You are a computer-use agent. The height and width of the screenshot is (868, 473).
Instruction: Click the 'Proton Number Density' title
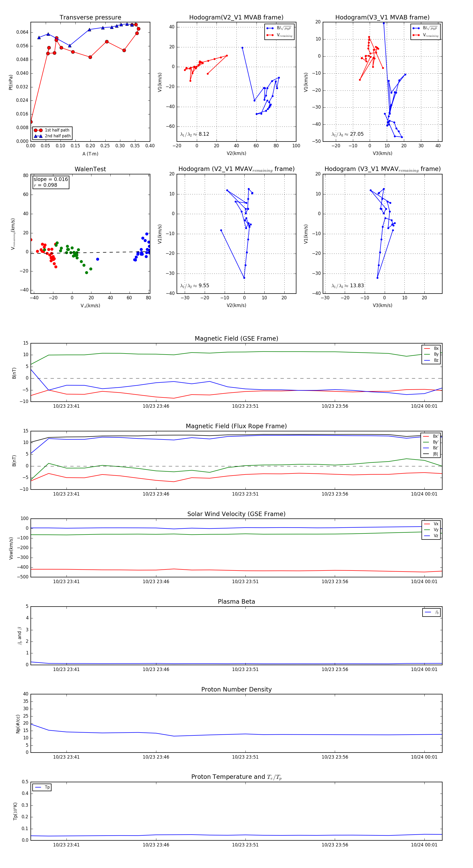click(x=236, y=689)
